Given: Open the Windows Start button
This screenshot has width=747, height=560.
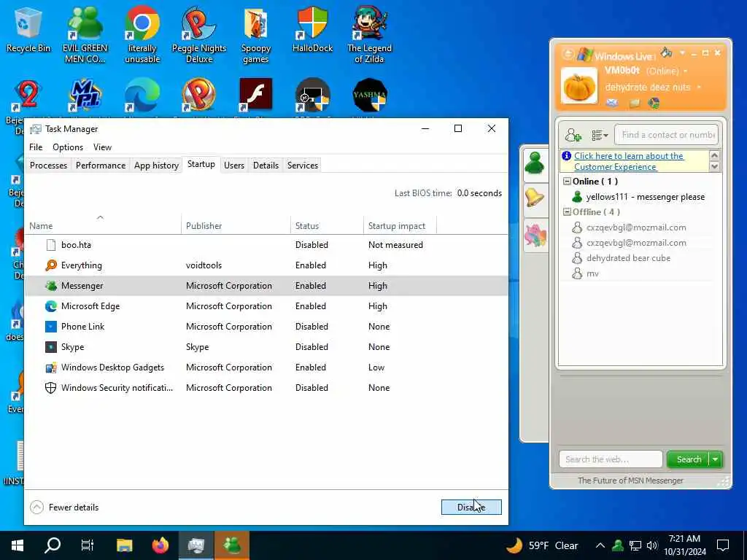Looking at the screenshot, I should (18, 545).
